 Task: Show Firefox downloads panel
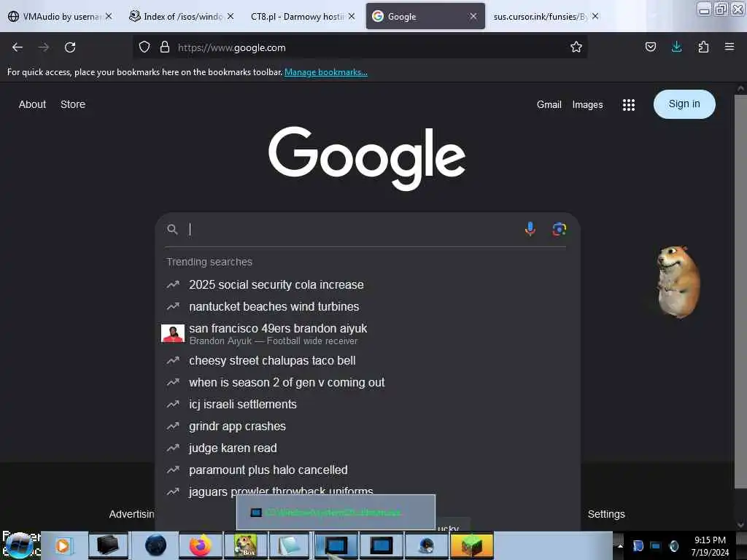[676, 47]
